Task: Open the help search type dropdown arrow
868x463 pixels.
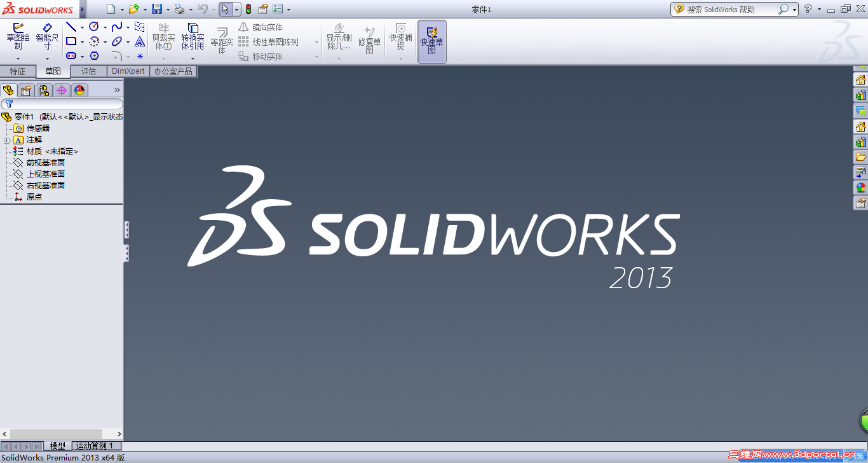Action: click(794, 10)
